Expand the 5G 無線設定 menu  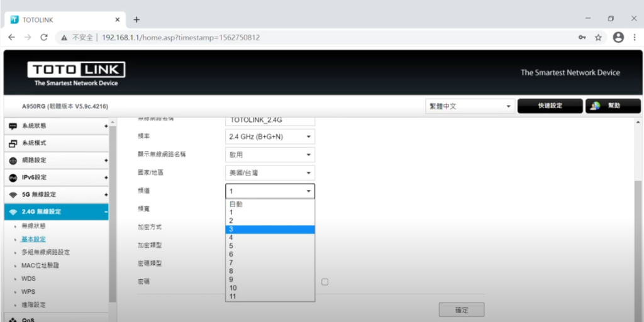pyautogui.click(x=106, y=195)
